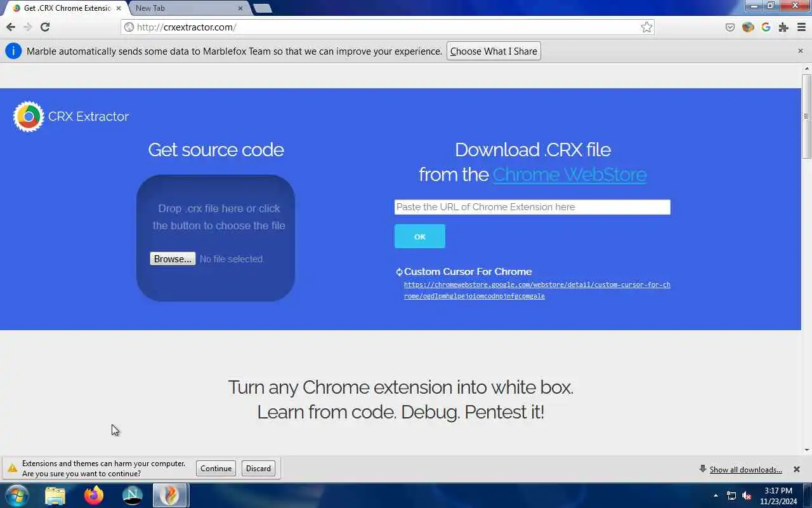Click the scrollbar down arrow
The image size is (812, 508).
click(807, 450)
